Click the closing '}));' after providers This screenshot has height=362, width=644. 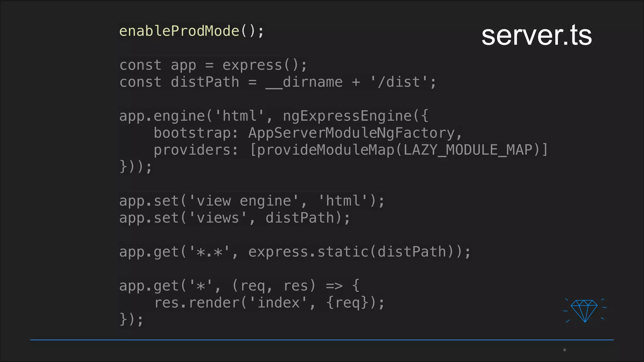(136, 167)
